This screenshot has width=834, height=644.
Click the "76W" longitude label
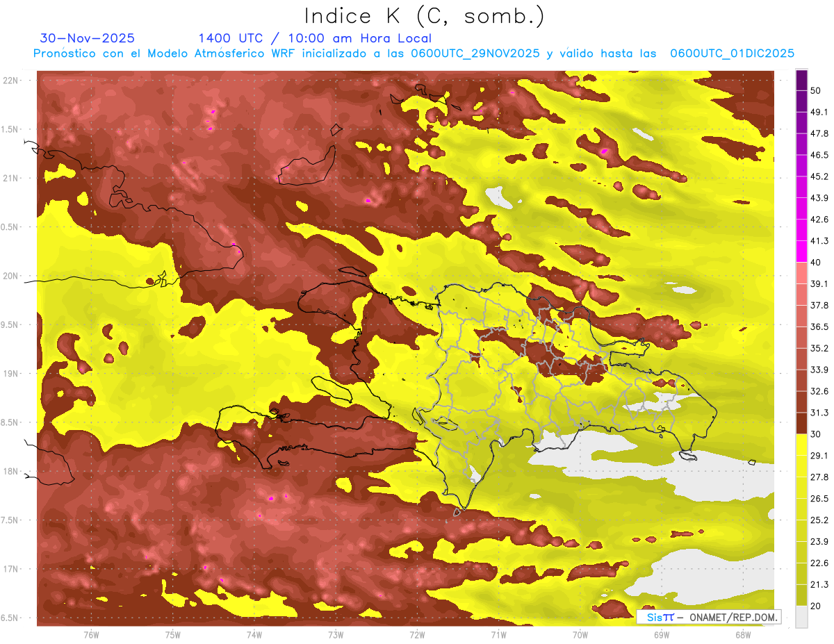(91, 634)
